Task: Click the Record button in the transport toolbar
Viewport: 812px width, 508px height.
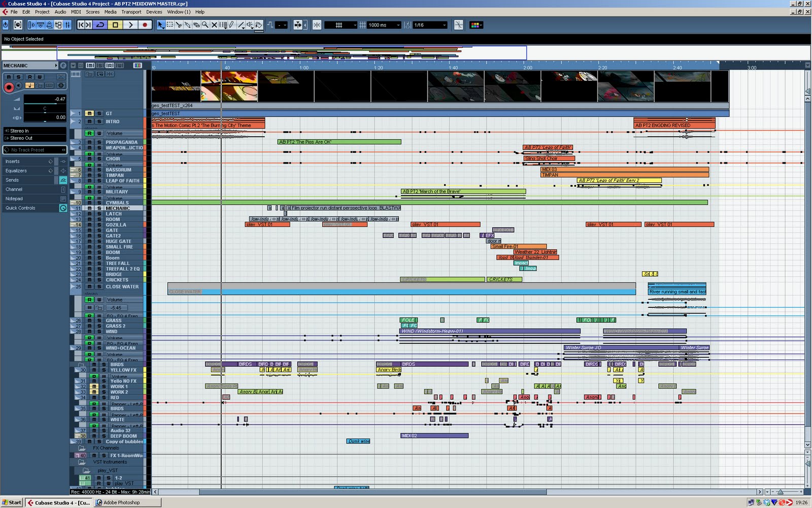Action: coord(145,25)
